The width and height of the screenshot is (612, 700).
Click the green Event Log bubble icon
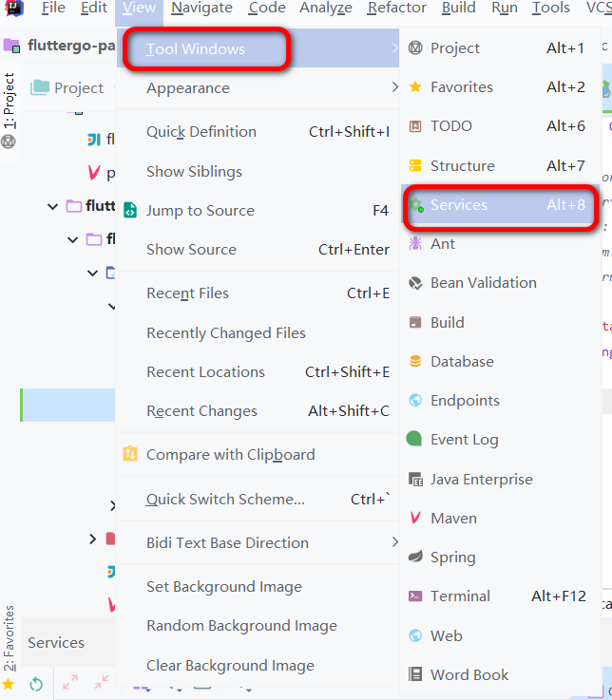pyautogui.click(x=414, y=439)
